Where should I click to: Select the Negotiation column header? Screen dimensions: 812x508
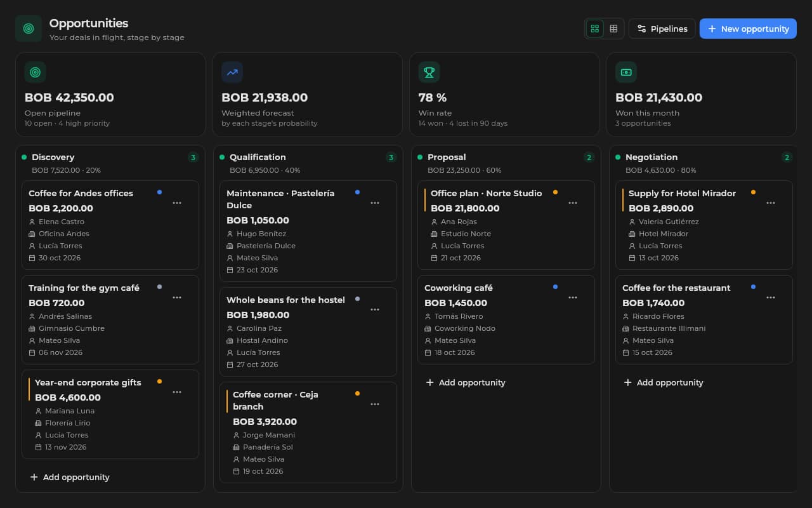click(x=652, y=157)
